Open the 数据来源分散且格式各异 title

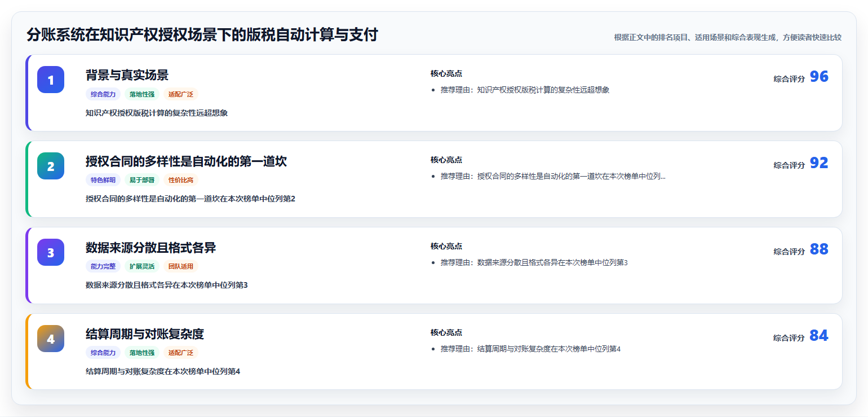[150, 248]
